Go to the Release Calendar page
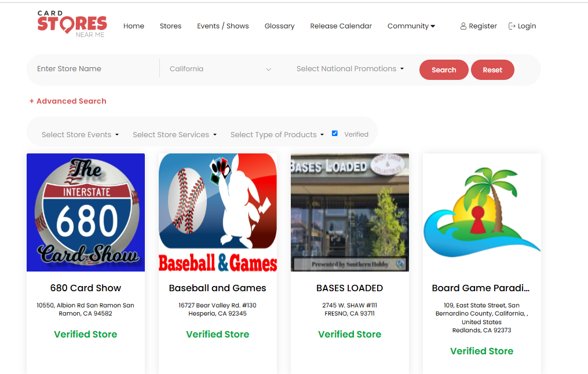 click(341, 26)
